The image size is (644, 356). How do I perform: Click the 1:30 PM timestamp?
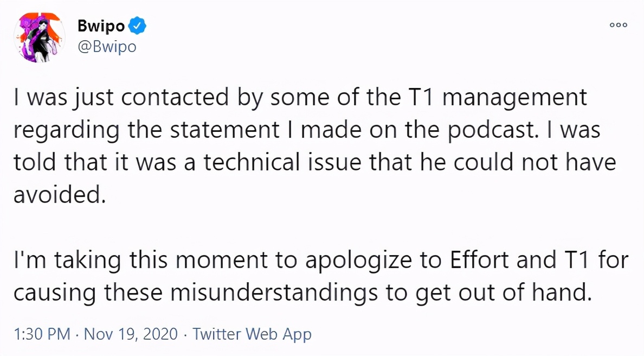(x=42, y=334)
